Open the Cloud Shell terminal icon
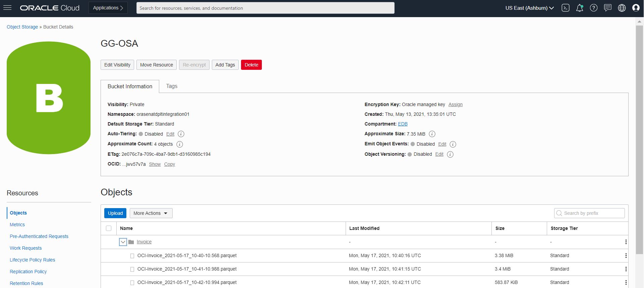Screen dimensions: 644x288 (x=566, y=8)
